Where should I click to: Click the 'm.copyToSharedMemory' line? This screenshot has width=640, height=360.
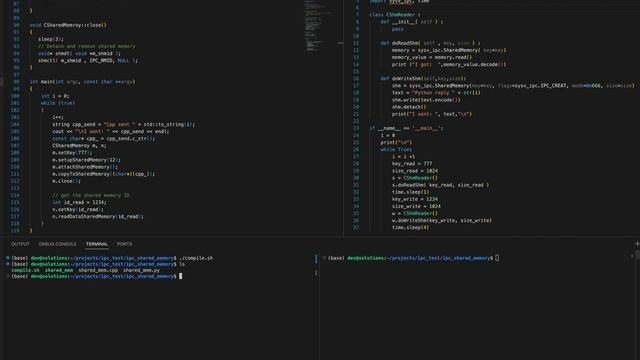tap(104, 174)
